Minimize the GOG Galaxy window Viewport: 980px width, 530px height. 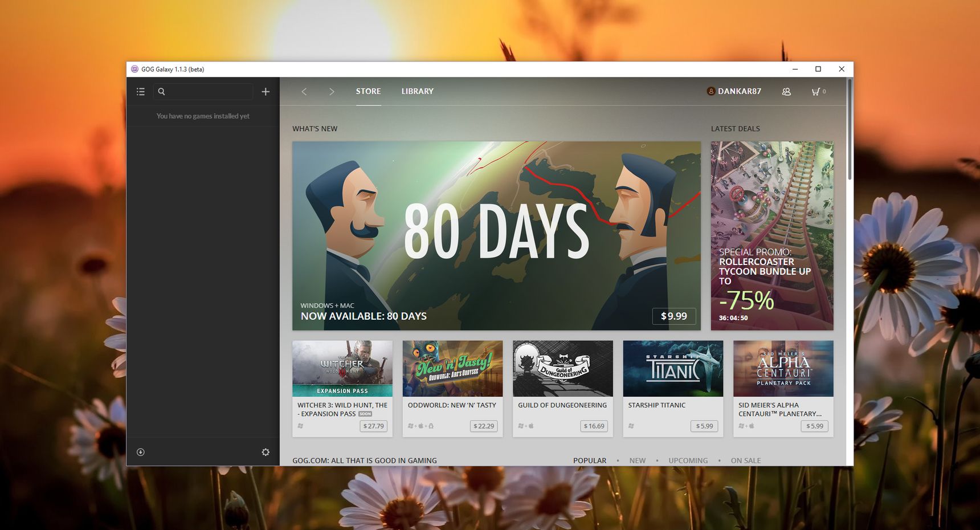[x=795, y=69]
